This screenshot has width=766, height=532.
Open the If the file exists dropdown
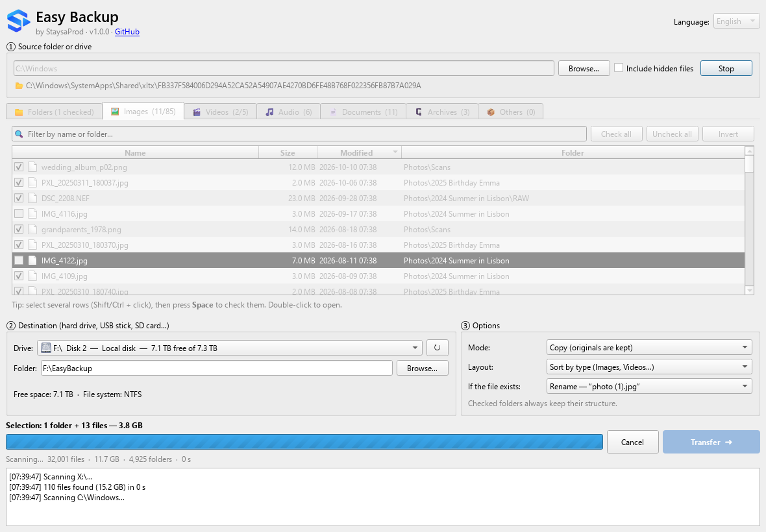(649, 387)
